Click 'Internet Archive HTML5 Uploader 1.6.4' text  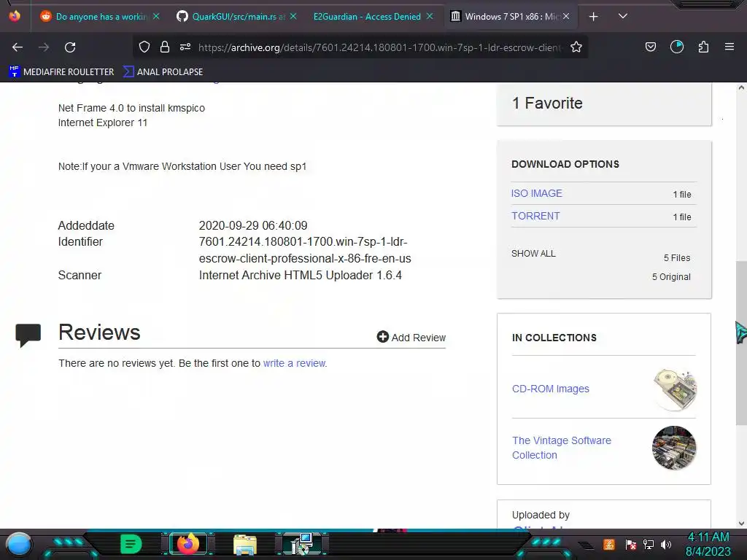tap(300, 275)
